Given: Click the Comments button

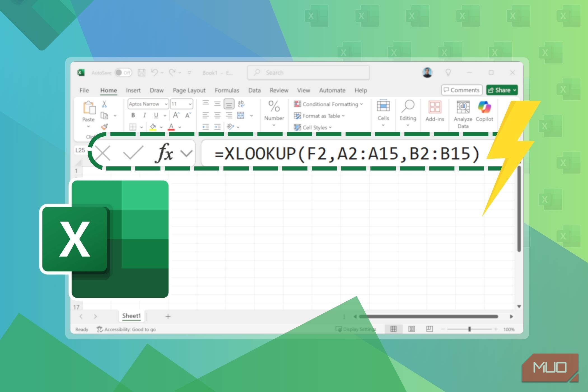Looking at the screenshot, I should (x=461, y=90).
